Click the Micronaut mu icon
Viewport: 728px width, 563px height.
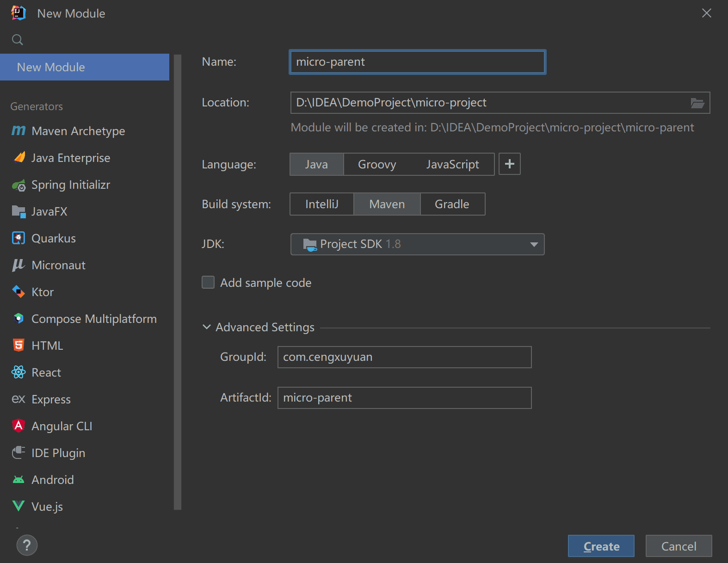coord(19,265)
